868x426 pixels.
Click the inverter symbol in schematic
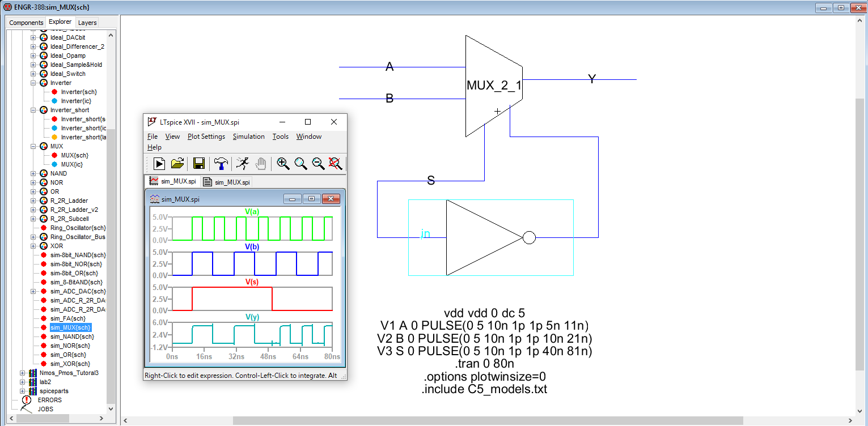(x=491, y=238)
